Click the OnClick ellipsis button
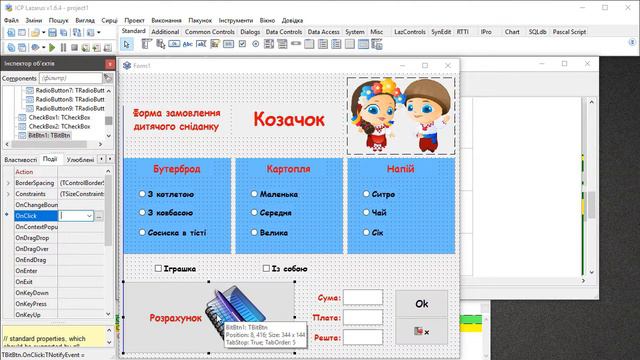The width and height of the screenshot is (640, 360). click(x=99, y=216)
